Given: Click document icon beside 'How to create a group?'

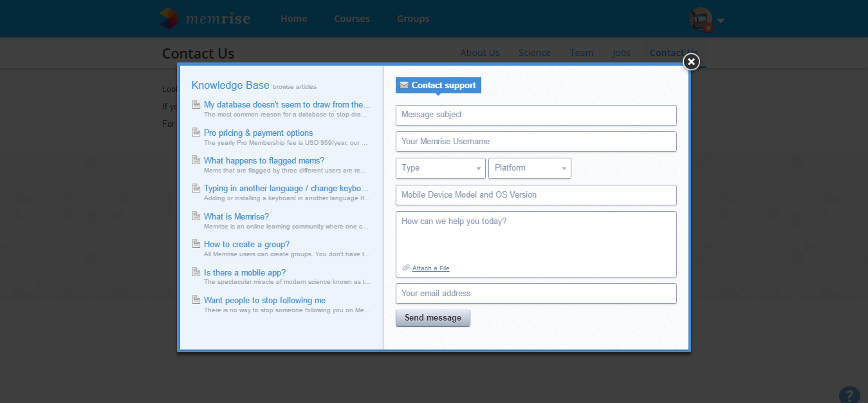Looking at the screenshot, I should (x=196, y=244).
